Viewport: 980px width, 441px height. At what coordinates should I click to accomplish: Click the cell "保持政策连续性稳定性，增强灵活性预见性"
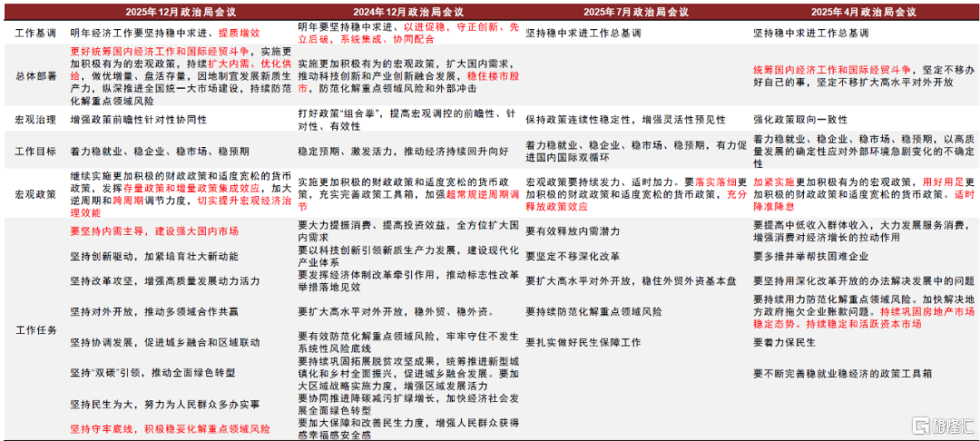point(625,119)
